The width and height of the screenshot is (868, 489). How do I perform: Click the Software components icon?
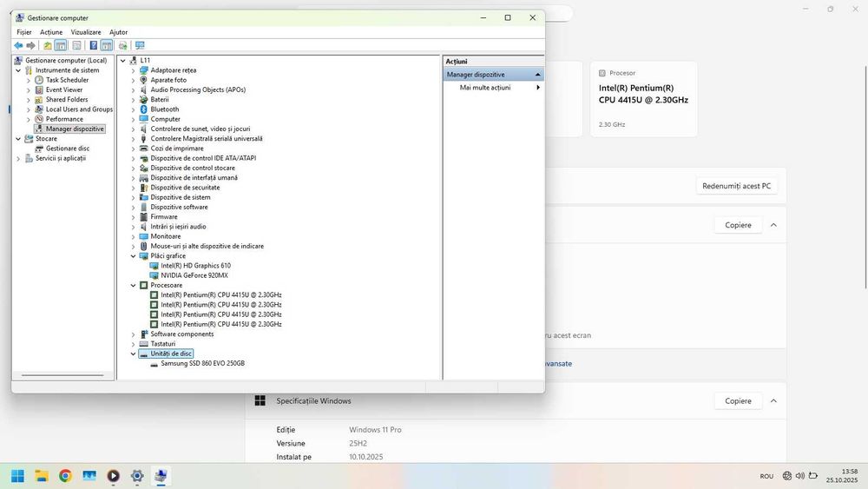click(143, 334)
